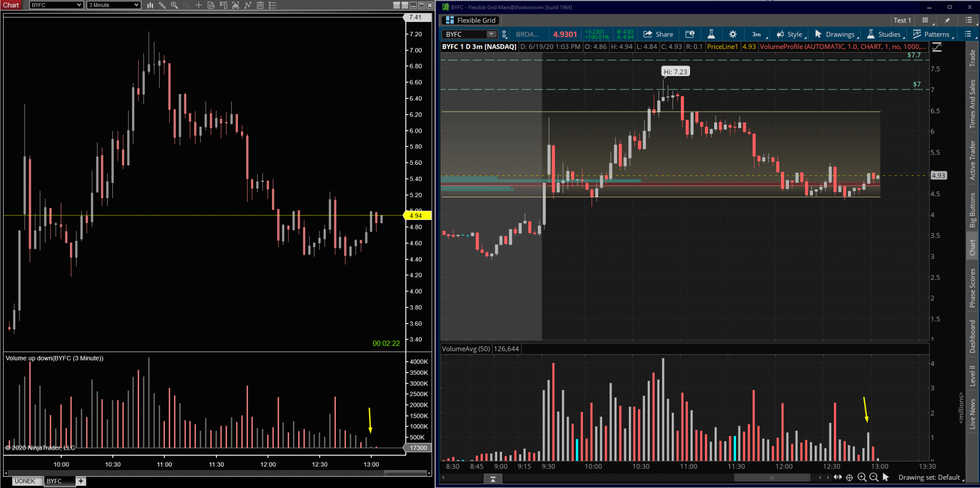Open the chart toolbar list menu icon
The image size is (980, 488).
tap(969, 34)
